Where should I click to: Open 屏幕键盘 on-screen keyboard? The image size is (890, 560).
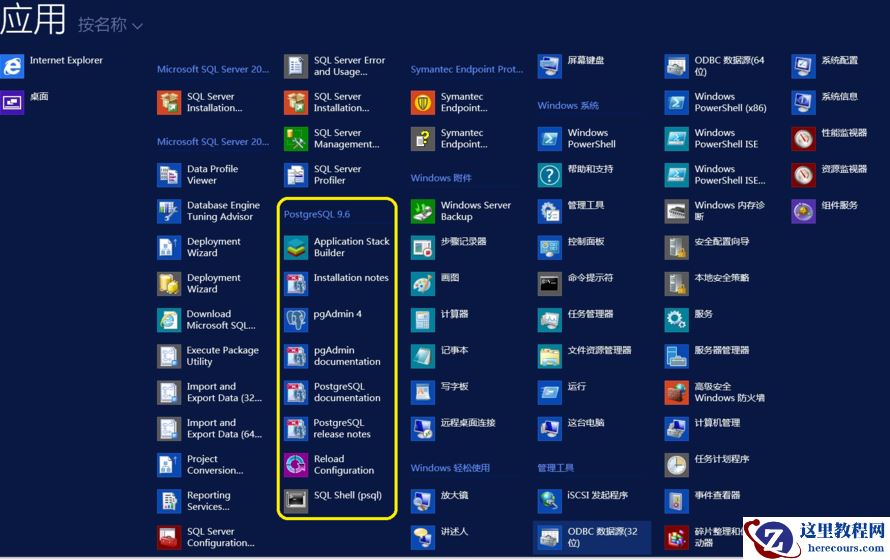click(x=572, y=66)
